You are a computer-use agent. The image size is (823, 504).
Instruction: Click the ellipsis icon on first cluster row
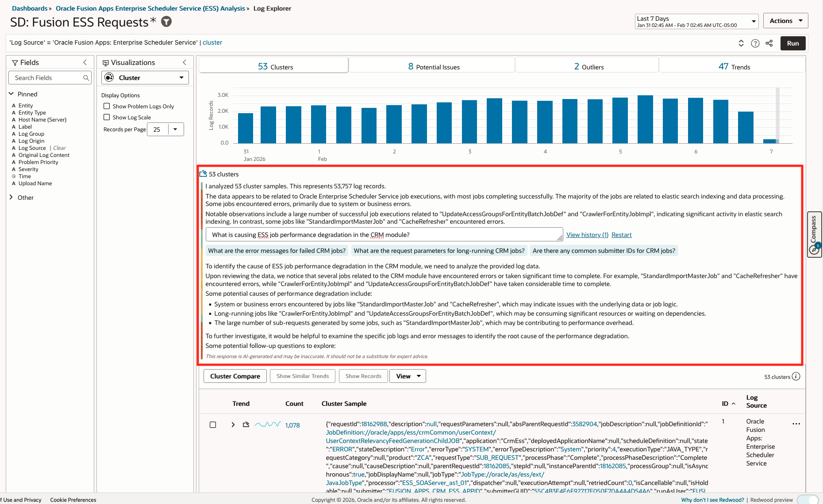coord(796,424)
